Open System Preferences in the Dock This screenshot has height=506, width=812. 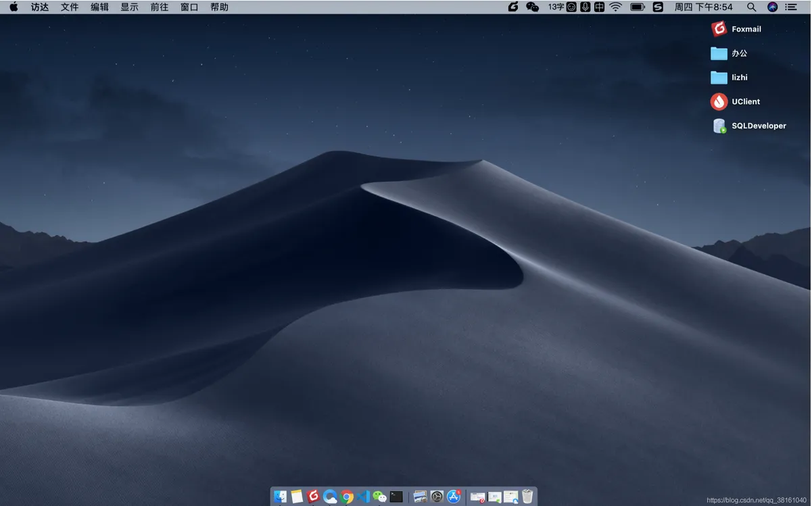[437, 497]
